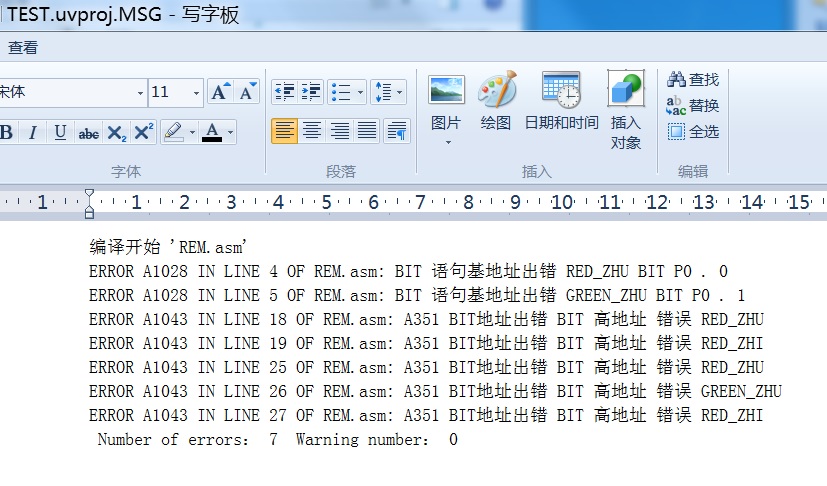Insert a Paint drawing (绘图)
Image resolution: width=827 pixels, height=486 pixels.
[x=496, y=101]
